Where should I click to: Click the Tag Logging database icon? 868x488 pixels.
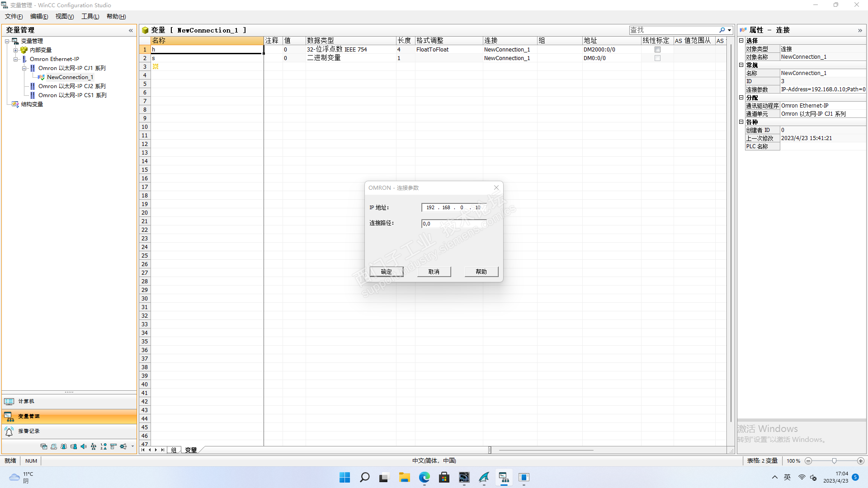44,446
